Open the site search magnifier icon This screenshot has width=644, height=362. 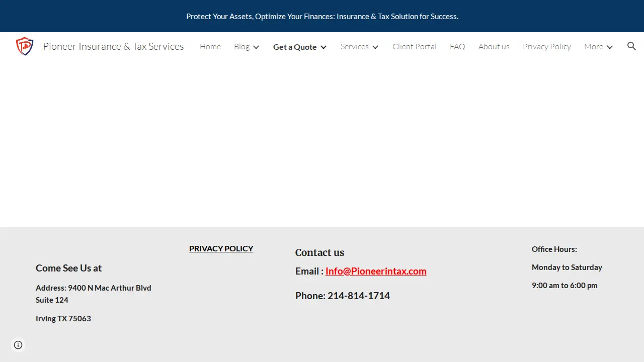631,46
